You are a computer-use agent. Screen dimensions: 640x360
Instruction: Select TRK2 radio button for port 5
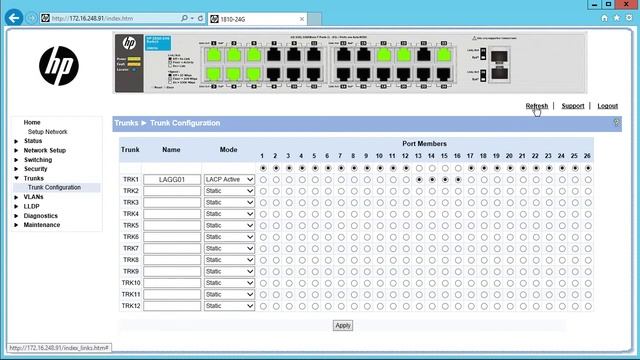click(315, 191)
